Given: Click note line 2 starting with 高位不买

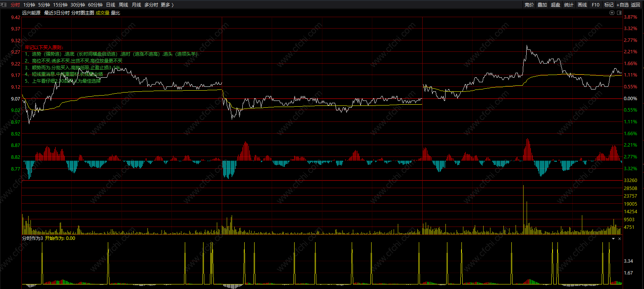Looking at the screenshot, I should click(x=74, y=61).
